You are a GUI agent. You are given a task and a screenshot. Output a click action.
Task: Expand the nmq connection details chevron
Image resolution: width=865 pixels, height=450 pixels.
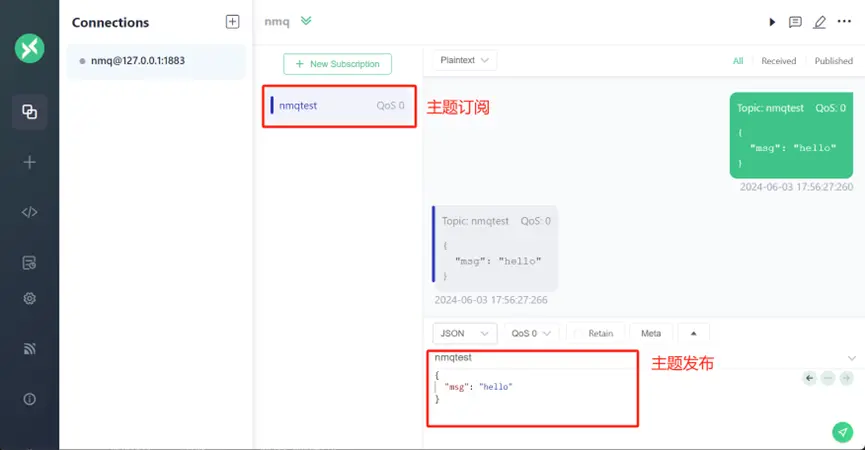tap(306, 21)
